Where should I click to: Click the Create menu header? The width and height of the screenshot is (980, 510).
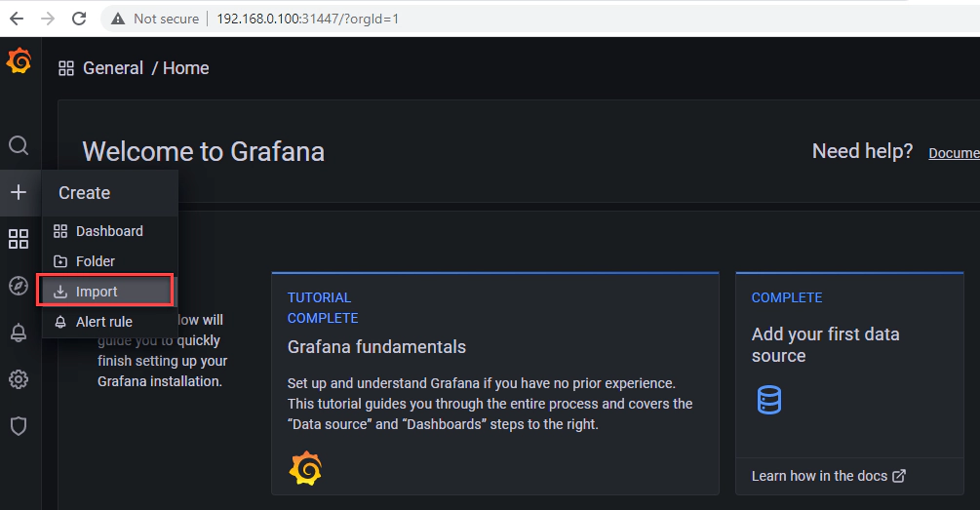(110, 193)
